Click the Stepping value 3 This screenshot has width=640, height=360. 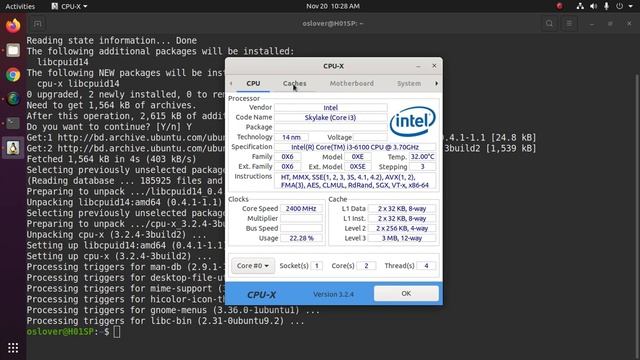coord(422,167)
